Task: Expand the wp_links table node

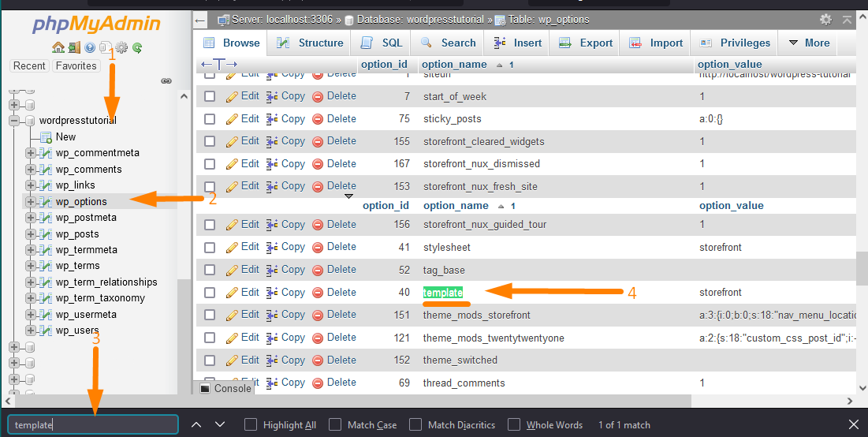Action: point(31,185)
